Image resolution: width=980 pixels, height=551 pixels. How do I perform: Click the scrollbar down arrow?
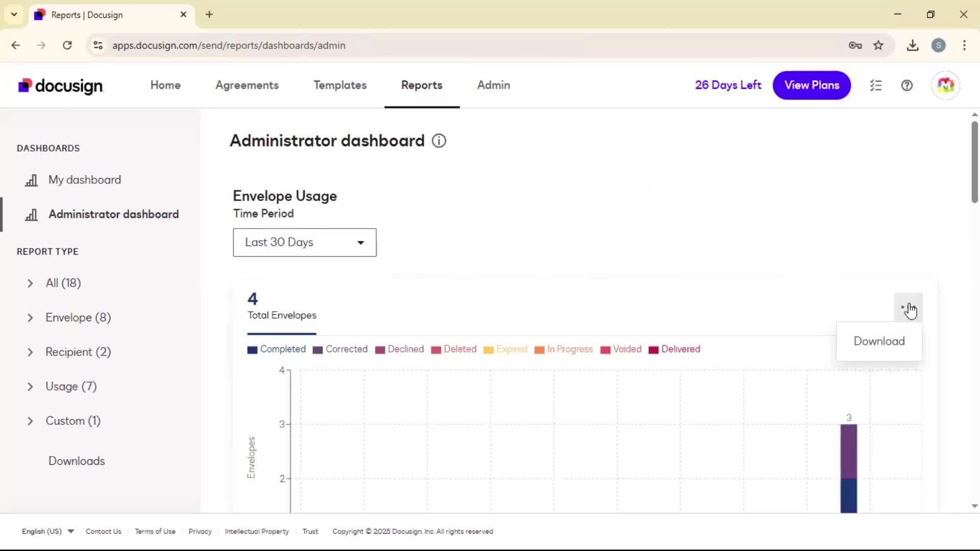click(x=974, y=506)
